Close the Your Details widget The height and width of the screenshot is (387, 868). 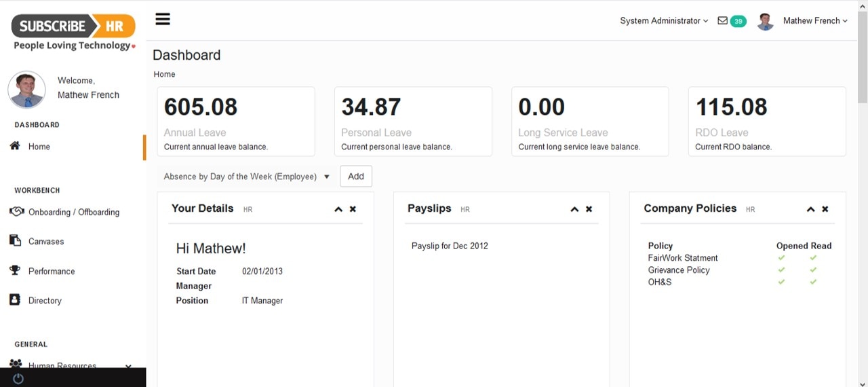(x=353, y=209)
